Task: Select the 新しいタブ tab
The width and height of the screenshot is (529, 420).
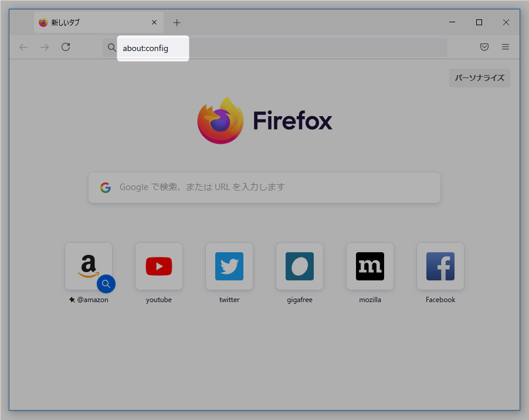Action: [99, 22]
